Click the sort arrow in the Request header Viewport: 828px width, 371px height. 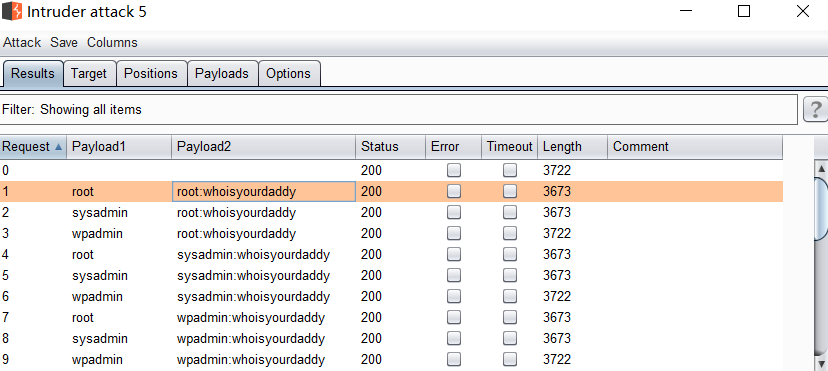tap(58, 147)
